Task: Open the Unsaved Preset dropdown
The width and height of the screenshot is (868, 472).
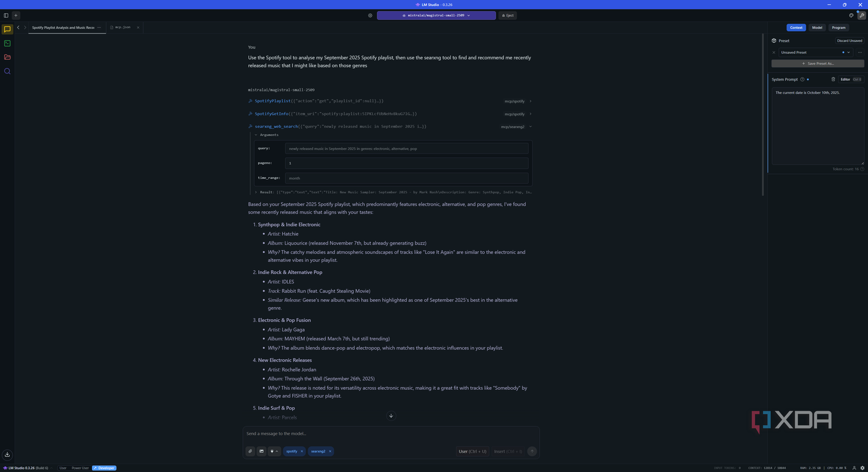Action: [x=815, y=52]
